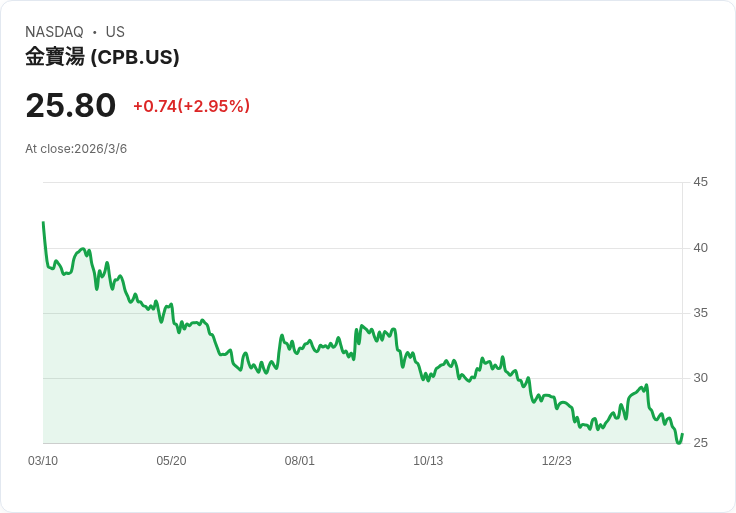The image size is (736, 513).
Task: Select the 金寶湯 (CPB.US) stock title
Action: [x=102, y=57]
